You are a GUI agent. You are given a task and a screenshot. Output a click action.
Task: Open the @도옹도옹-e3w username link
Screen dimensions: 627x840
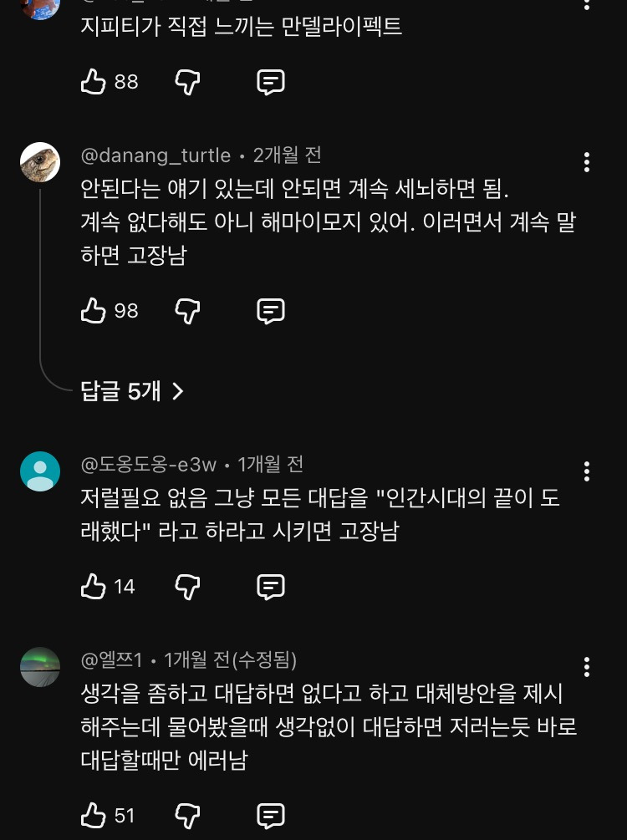coord(148,464)
